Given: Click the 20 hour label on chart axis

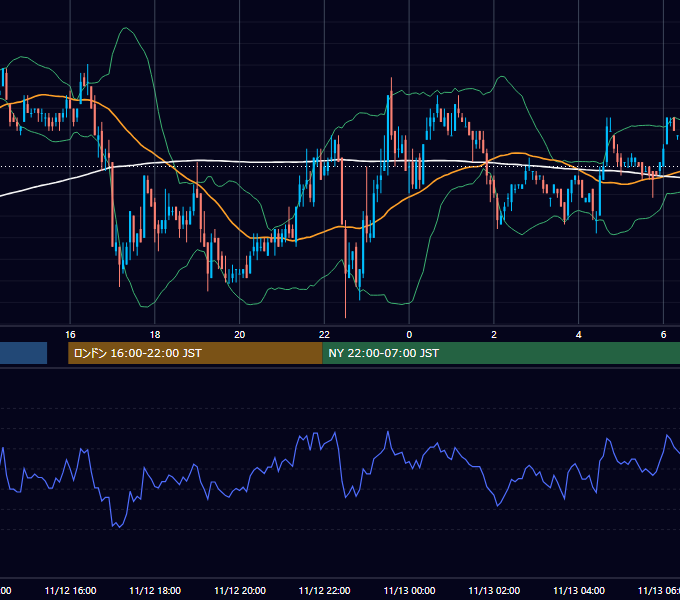Looking at the screenshot, I should (240, 335).
